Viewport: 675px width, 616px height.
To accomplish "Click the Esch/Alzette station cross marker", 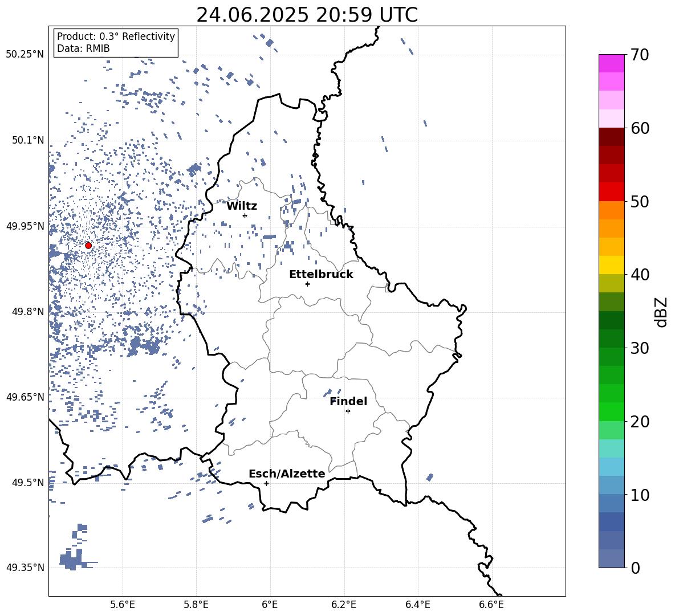I will [x=266, y=483].
